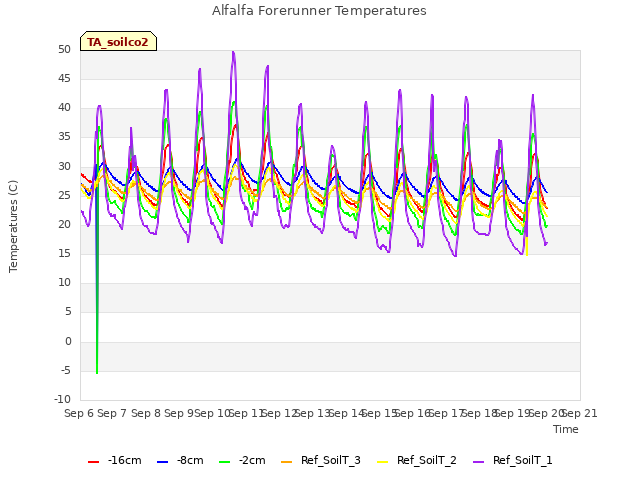The image size is (640, 480).
Task: Click the Sep 6 x-axis tick label
Action: tap(79, 413)
